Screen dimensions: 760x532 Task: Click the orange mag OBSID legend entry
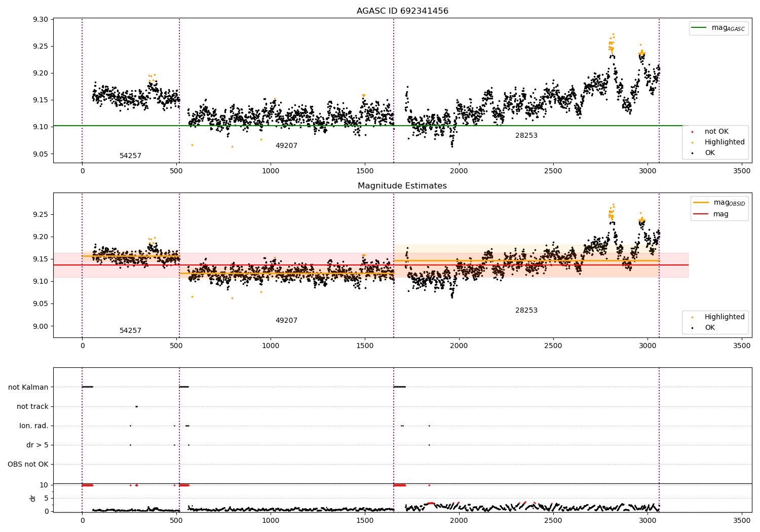(x=719, y=203)
